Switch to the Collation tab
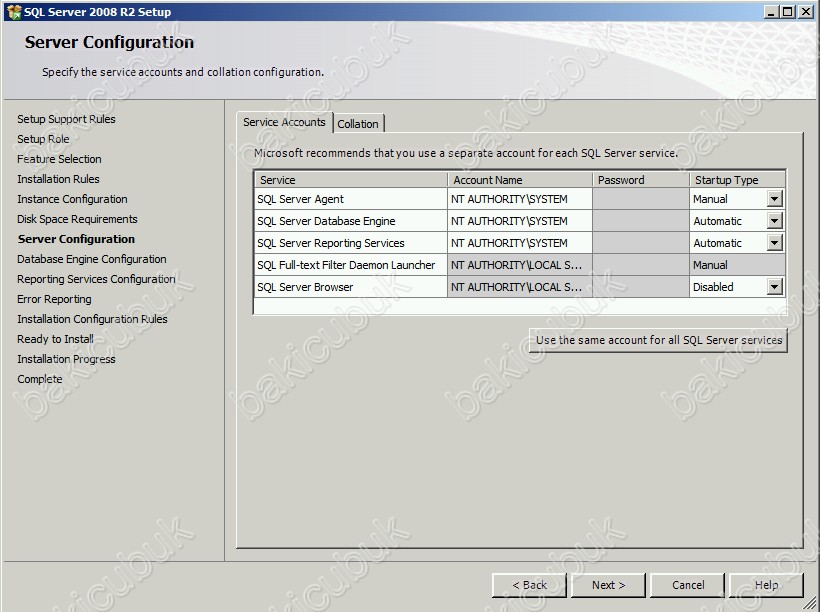820x612 pixels. (x=358, y=124)
